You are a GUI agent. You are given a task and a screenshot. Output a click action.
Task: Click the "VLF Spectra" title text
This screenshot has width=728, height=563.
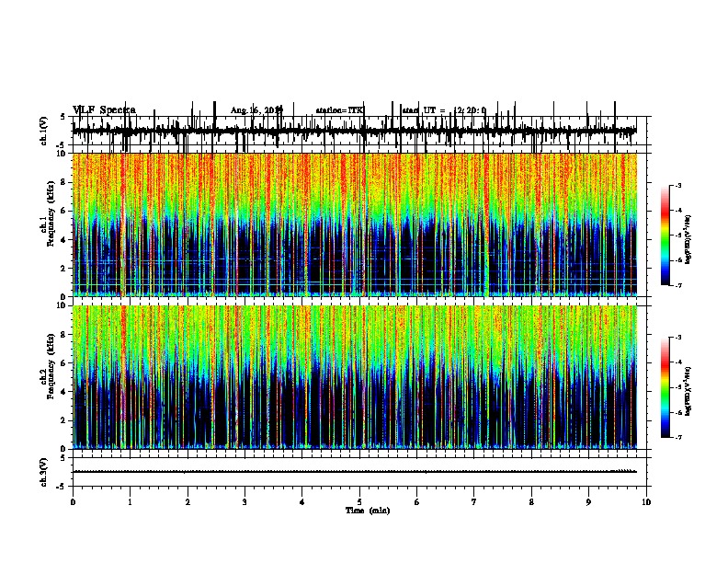pos(104,110)
